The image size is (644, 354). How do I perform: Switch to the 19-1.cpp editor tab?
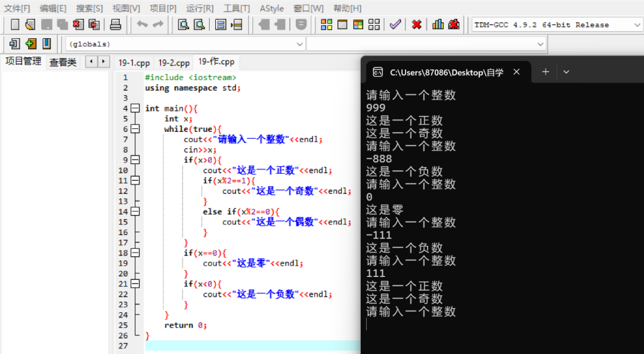[134, 63]
